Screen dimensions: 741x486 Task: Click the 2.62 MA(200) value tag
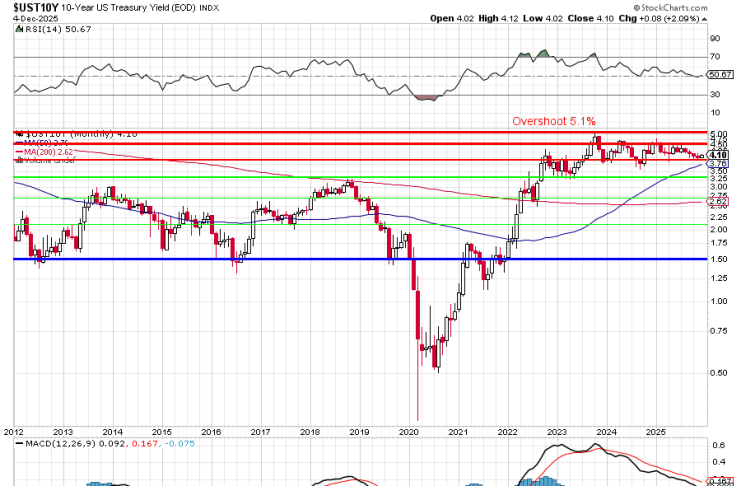pyautogui.click(x=716, y=201)
